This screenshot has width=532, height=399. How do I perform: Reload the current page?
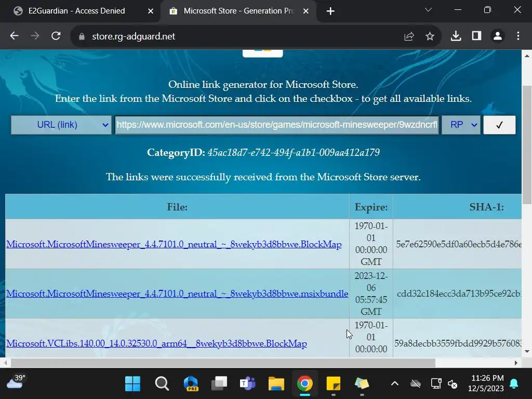tap(56, 36)
